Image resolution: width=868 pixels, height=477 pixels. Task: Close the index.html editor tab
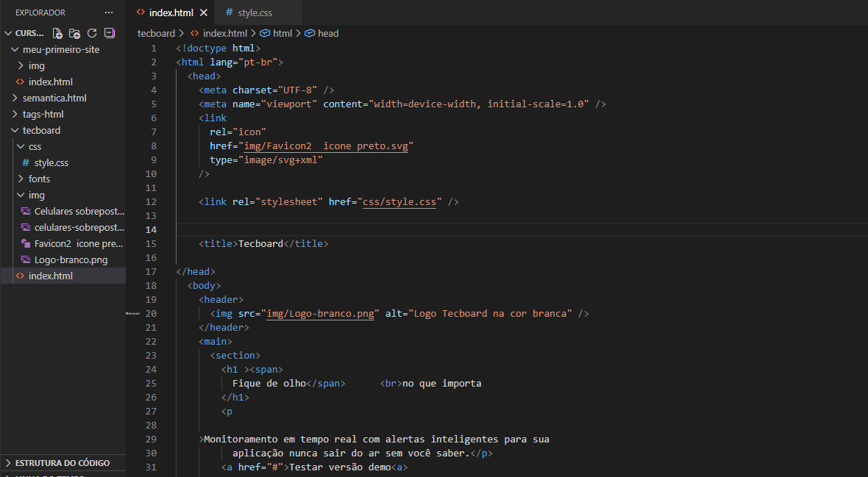point(204,12)
